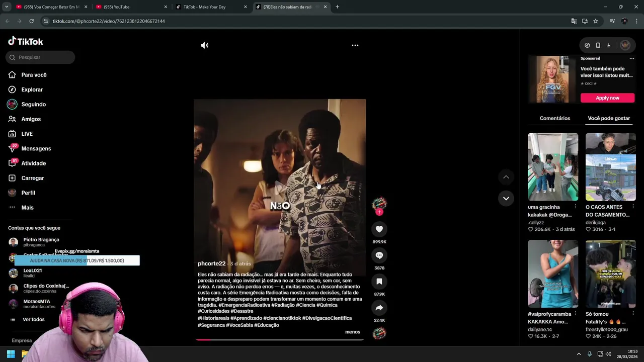Viewport: 644px width, 362px height.
Task: Open the Windows Start menu
Action: tap(11, 354)
